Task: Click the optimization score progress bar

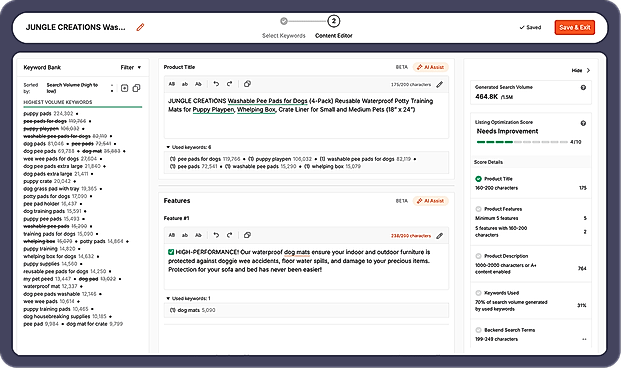Action: [522, 142]
